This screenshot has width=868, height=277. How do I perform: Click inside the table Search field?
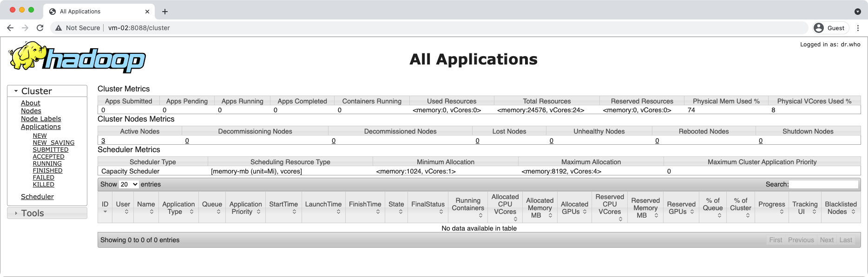tap(823, 184)
